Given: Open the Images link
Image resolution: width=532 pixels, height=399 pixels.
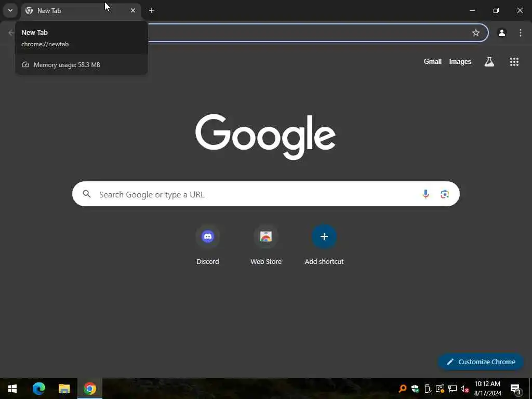Looking at the screenshot, I should tap(460, 61).
